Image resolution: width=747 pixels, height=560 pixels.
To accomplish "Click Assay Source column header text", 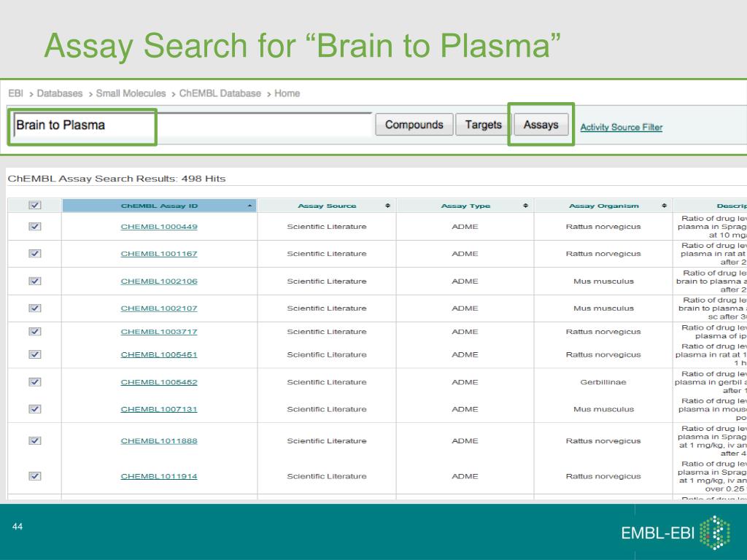I will (327, 206).
